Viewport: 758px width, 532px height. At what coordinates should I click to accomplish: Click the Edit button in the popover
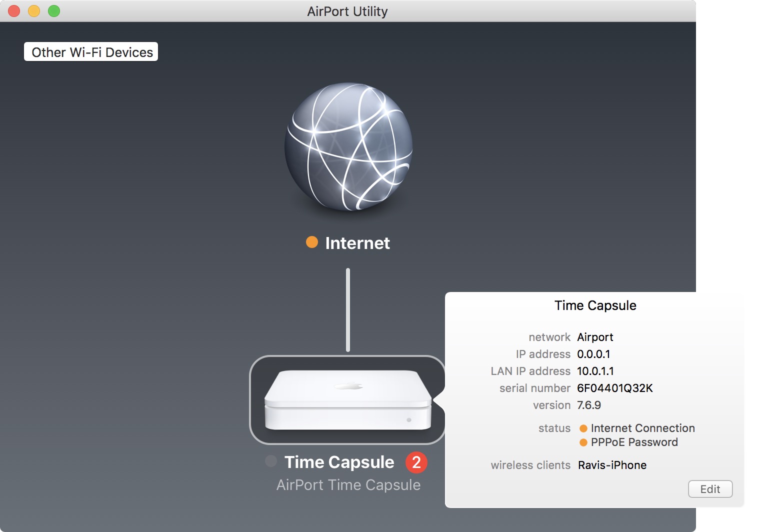710,489
